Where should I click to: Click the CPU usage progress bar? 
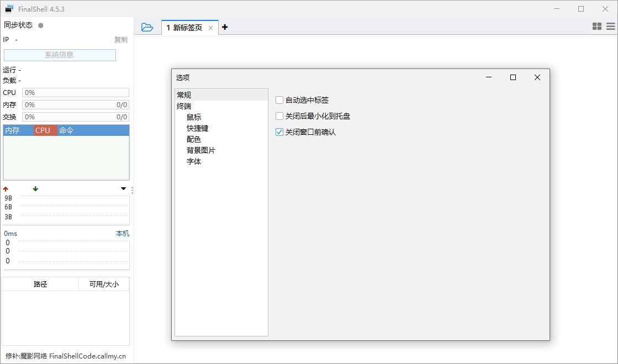pyautogui.click(x=75, y=92)
